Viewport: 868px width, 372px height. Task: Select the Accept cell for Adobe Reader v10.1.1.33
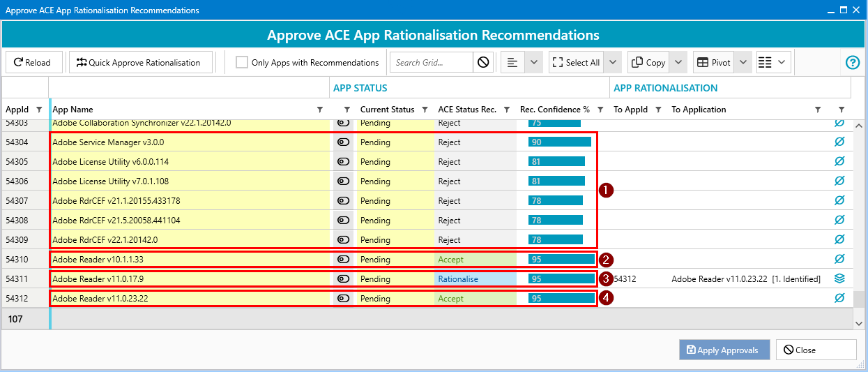[x=475, y=259]
